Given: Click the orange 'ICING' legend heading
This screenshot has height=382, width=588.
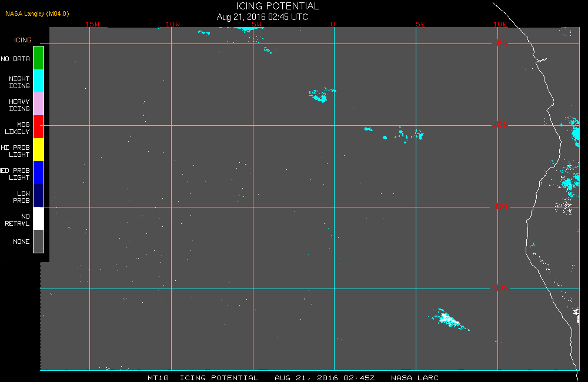Looking at the screenshot, I should 23,40.
